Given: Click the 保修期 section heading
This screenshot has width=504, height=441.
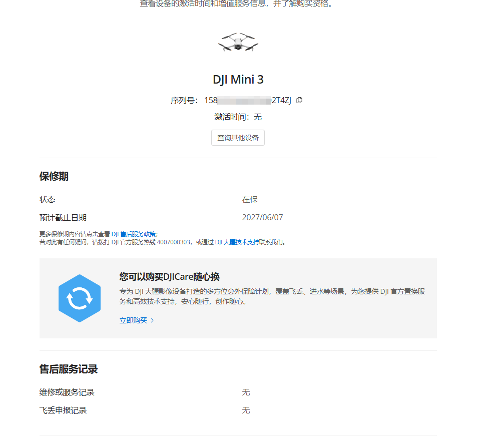Looking at the screenshot, I should click(54, 177).
